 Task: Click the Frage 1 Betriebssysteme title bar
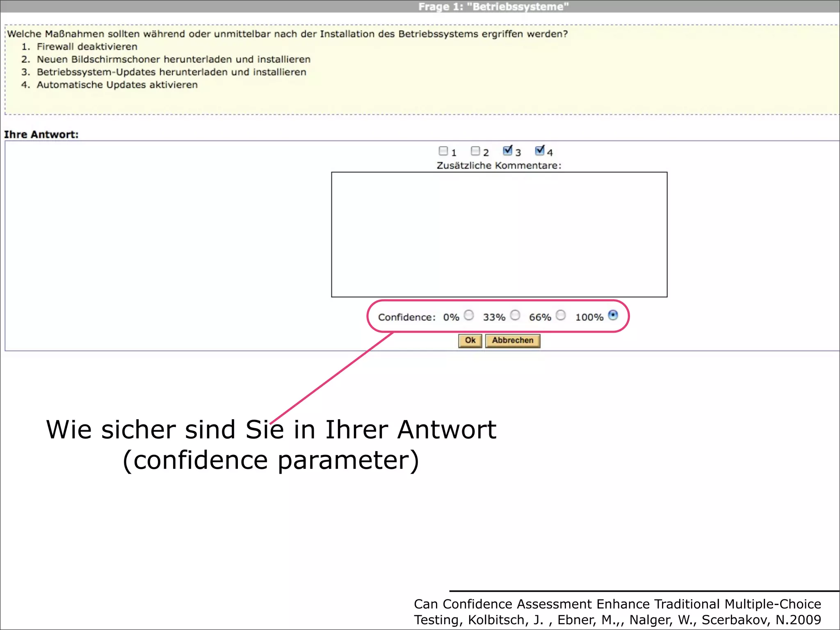(493, 7)
